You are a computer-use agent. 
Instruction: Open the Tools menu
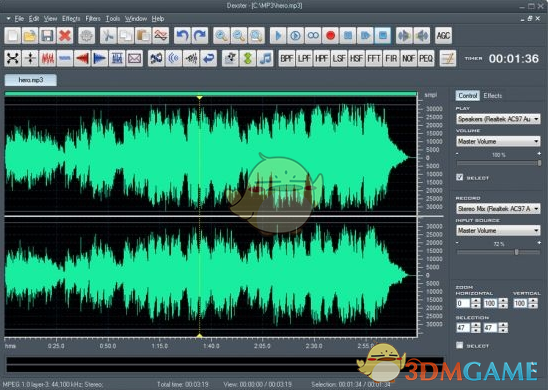click(x=113, y=19)
